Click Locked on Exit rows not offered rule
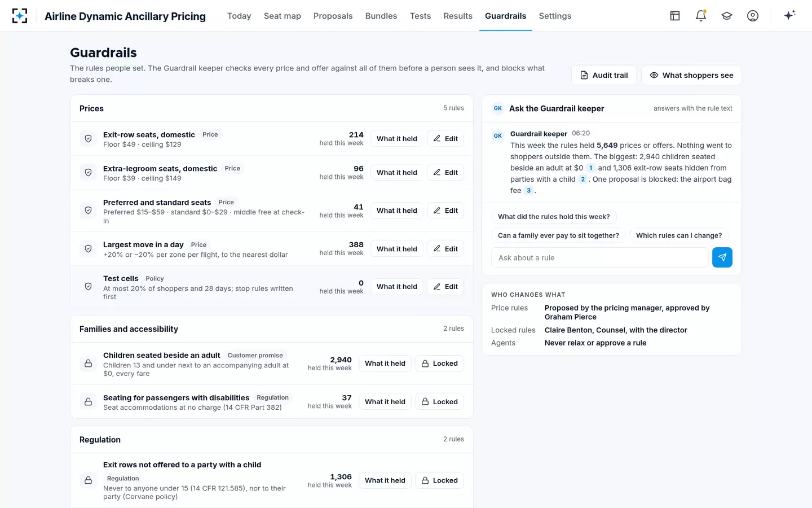 [440, 480]
